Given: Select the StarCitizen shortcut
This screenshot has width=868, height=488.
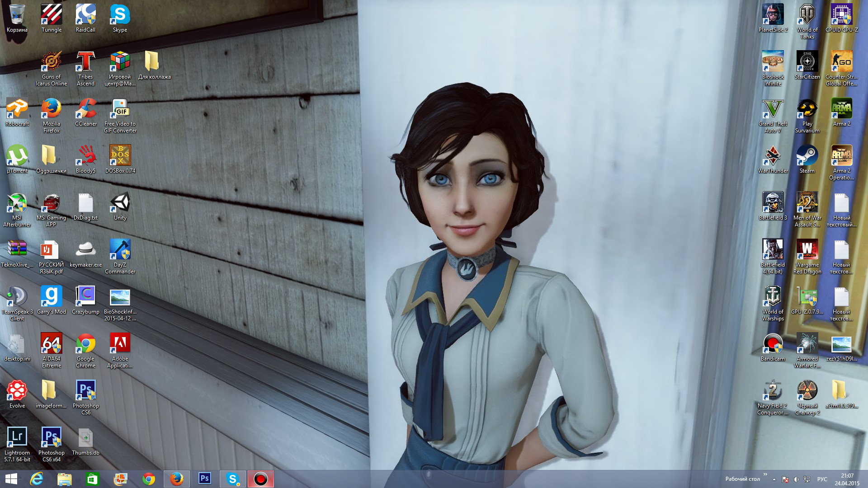Looking at the screenshot, I should (807, 65).
